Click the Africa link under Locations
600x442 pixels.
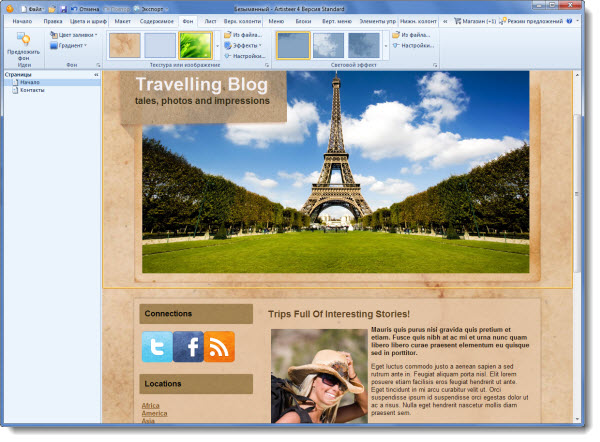pos(150,405)
